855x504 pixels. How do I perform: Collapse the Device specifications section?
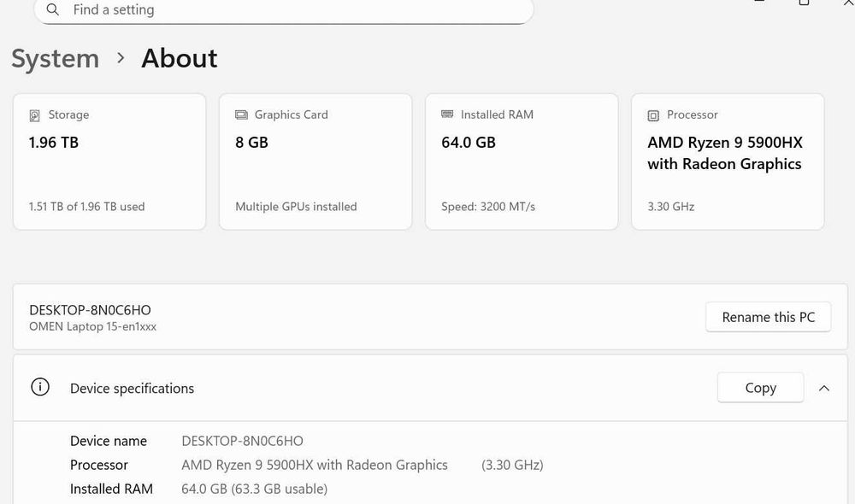click(x=823, y=388)
